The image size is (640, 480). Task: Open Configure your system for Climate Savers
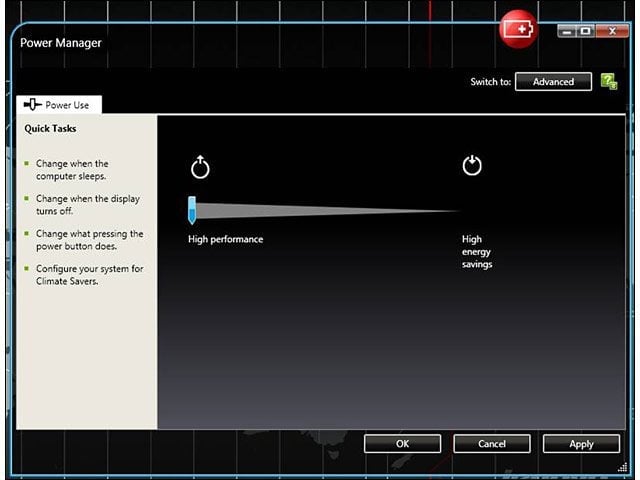pos(89,275)
